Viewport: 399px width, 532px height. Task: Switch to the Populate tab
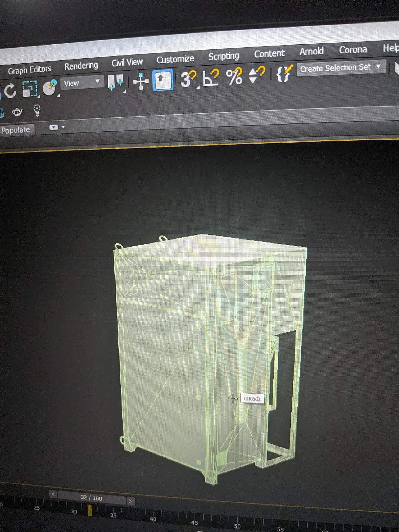pos(16,130)
